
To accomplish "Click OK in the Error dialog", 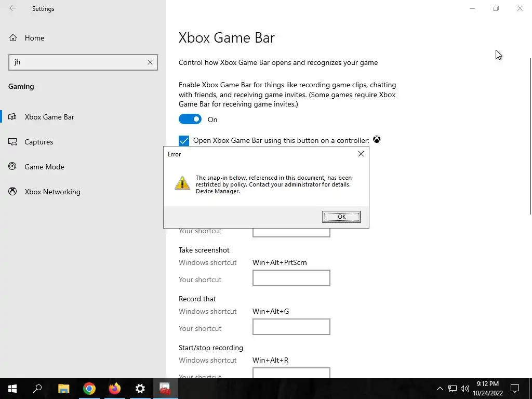I will tap(341, 217).
